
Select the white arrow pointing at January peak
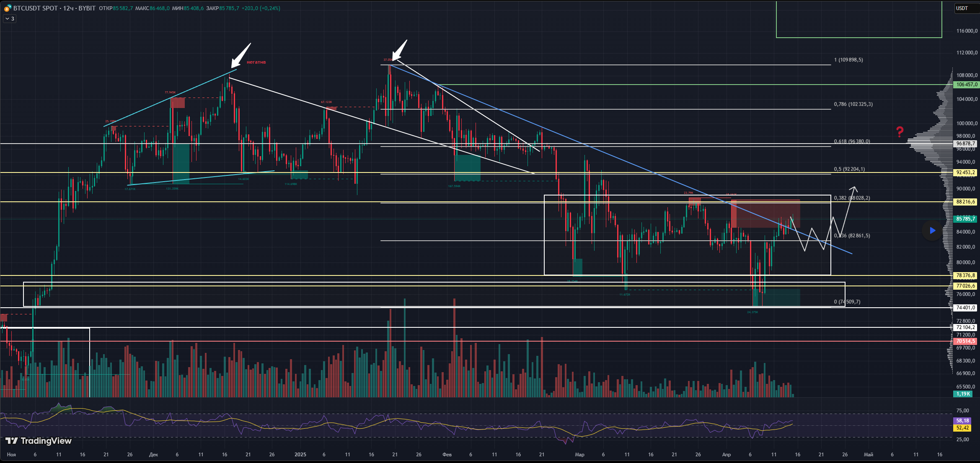point(399,51)
